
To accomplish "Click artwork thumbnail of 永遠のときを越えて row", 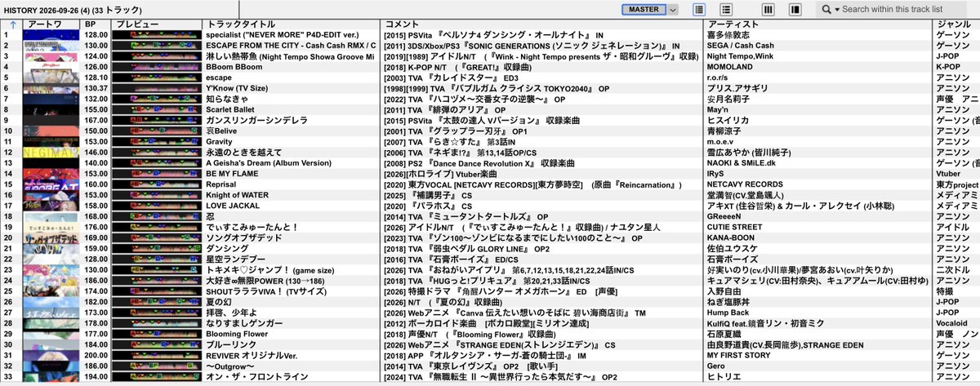I will [x=51, y=152].
